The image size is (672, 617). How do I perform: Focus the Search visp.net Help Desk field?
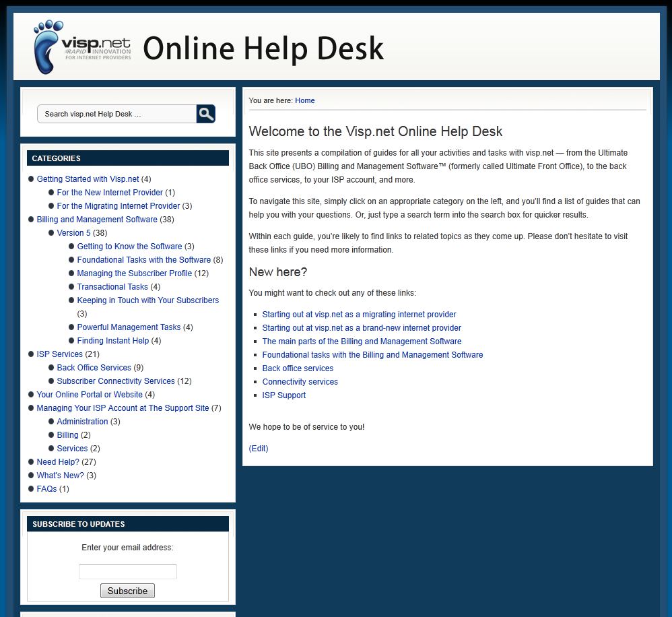[117, 114]
